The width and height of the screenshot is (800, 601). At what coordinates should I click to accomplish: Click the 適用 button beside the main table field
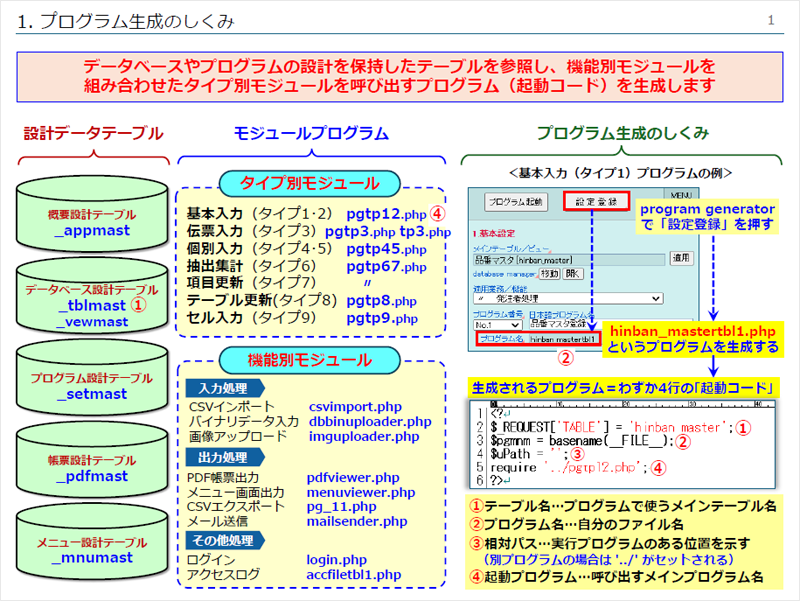681,258
